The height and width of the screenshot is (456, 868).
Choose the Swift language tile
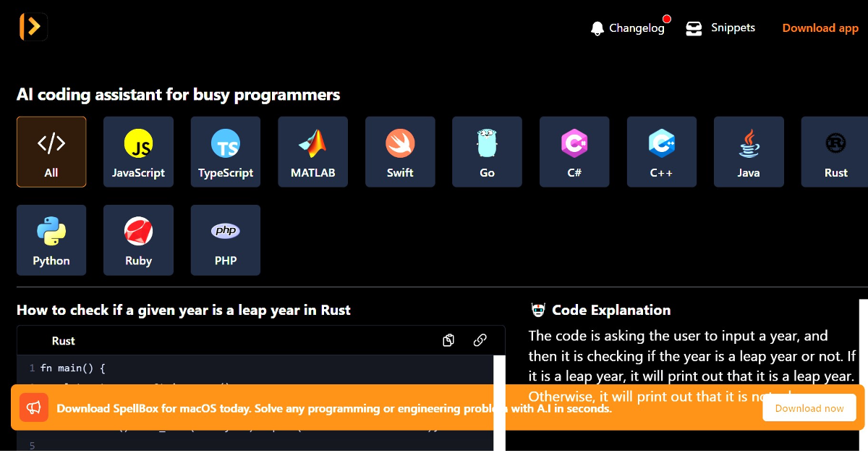click(400, 152)
